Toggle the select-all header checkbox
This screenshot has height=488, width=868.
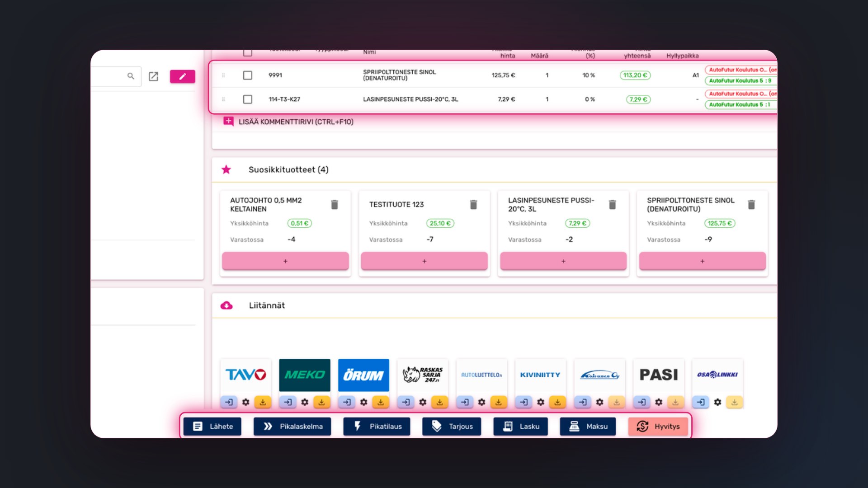click(x=247, y=53)
